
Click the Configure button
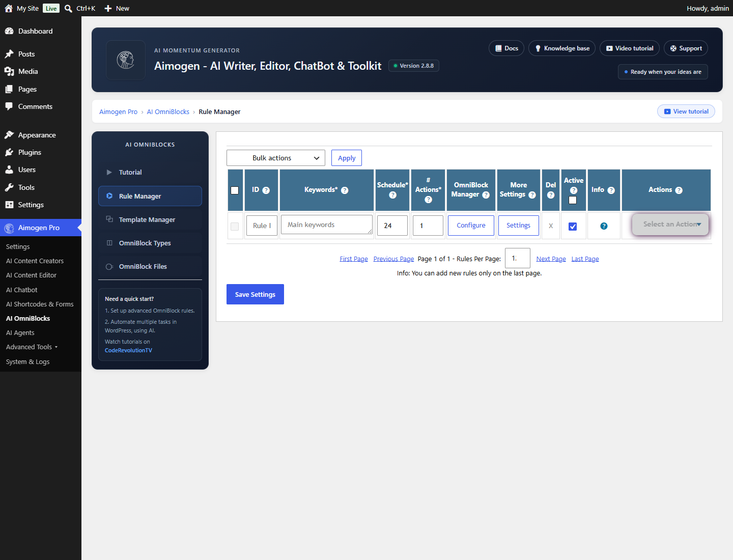pos(471,226)
